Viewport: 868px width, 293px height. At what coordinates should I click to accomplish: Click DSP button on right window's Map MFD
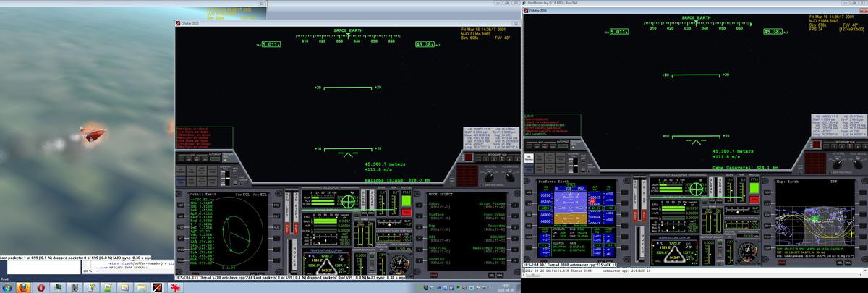click(x=767, y=248)
